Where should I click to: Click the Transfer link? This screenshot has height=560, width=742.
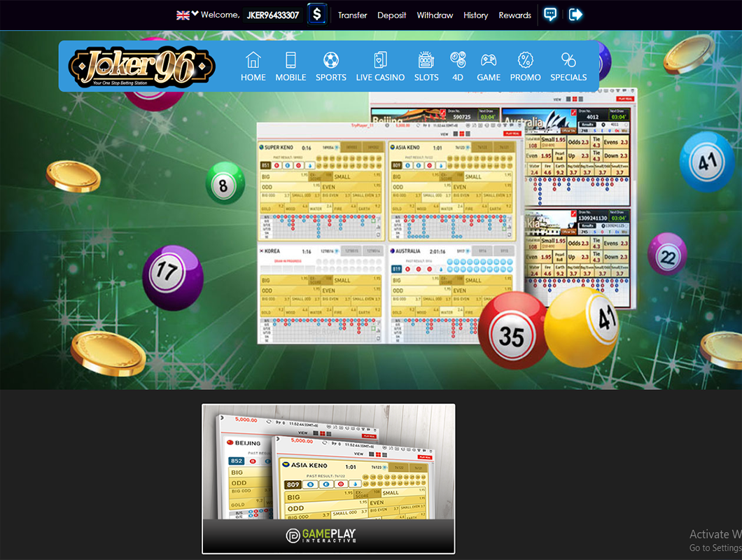[352, 15]
